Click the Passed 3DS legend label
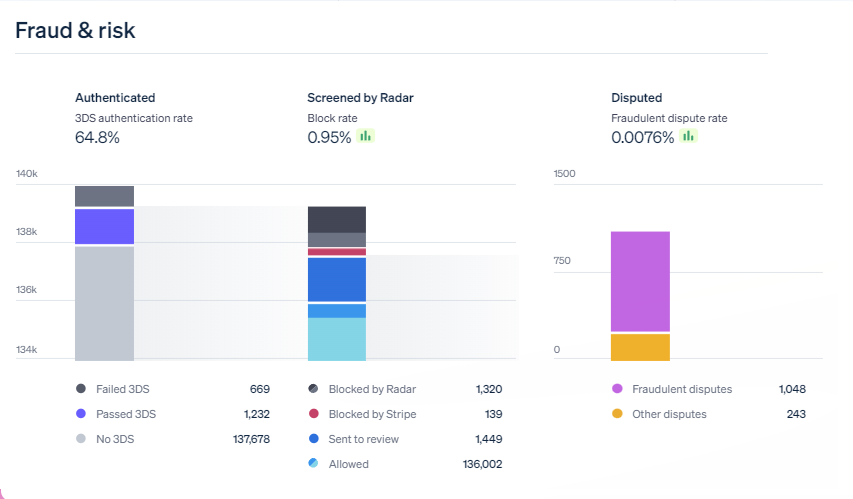 [126, 414]
